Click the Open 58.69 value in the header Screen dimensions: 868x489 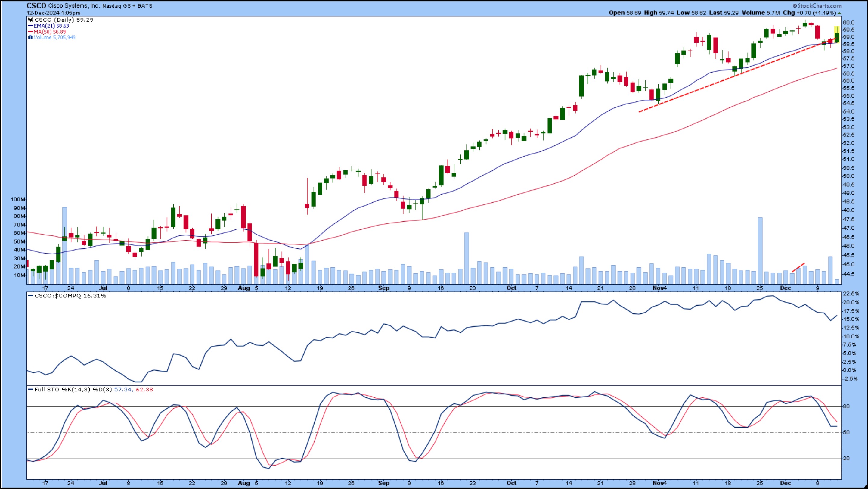[x=625, y=13]
